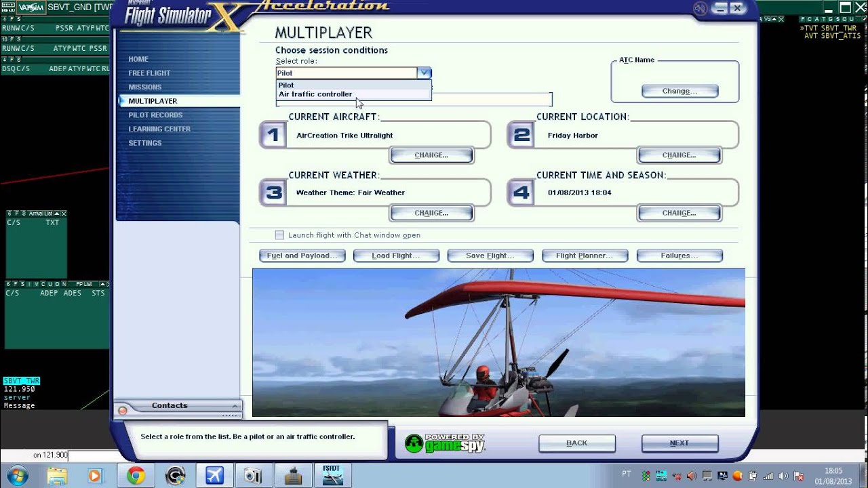Image resolution: width=868 pixels, height=488 pixels.
Task: Click the ultralight aircraft preview image
Action: [x=498, y=342]
